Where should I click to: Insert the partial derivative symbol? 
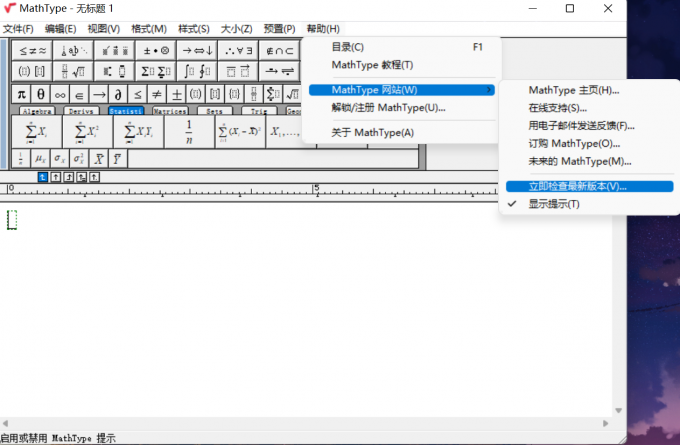pos(118,94)
